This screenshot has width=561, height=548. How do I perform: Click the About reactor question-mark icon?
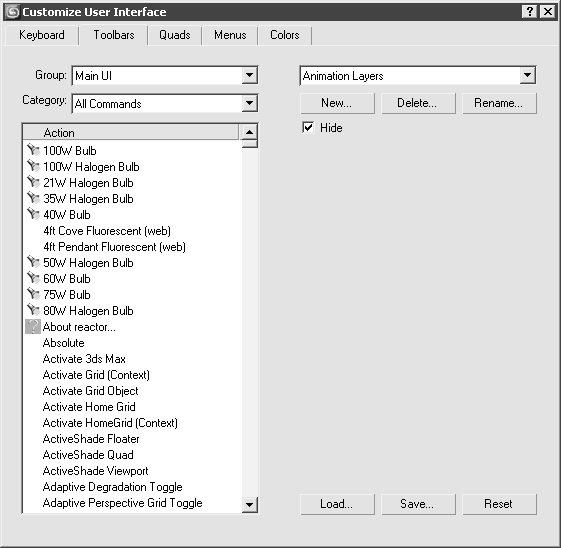(33, 327)
